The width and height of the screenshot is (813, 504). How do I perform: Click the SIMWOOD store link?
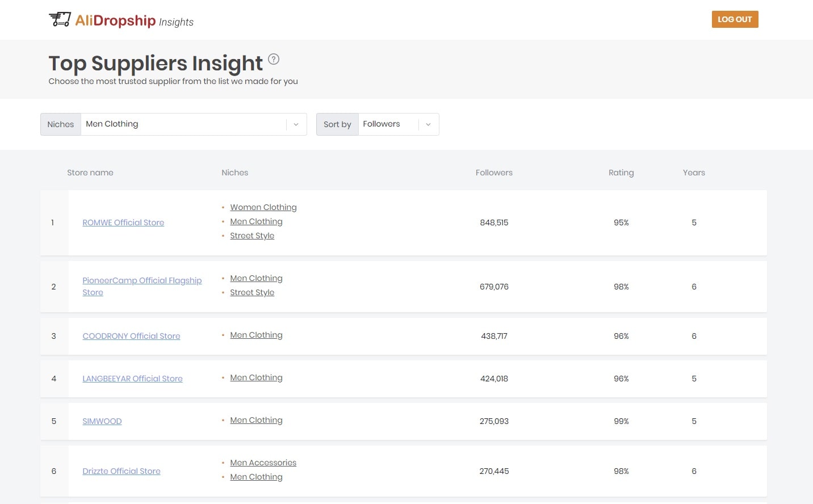pos(102,421)
